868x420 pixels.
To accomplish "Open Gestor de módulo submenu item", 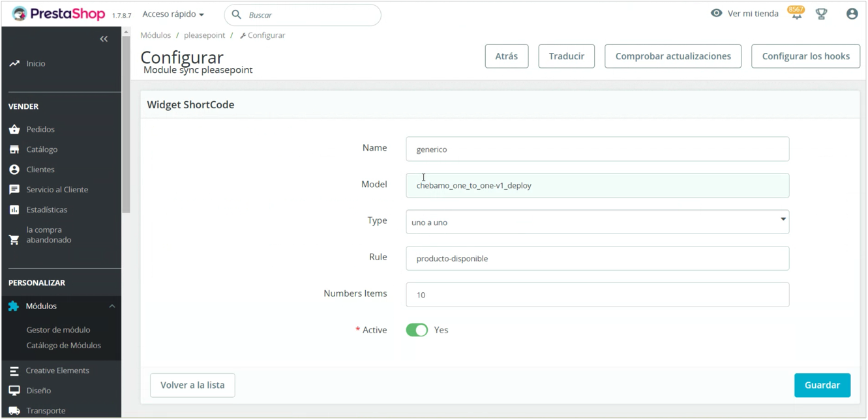I will pos(58,330).
